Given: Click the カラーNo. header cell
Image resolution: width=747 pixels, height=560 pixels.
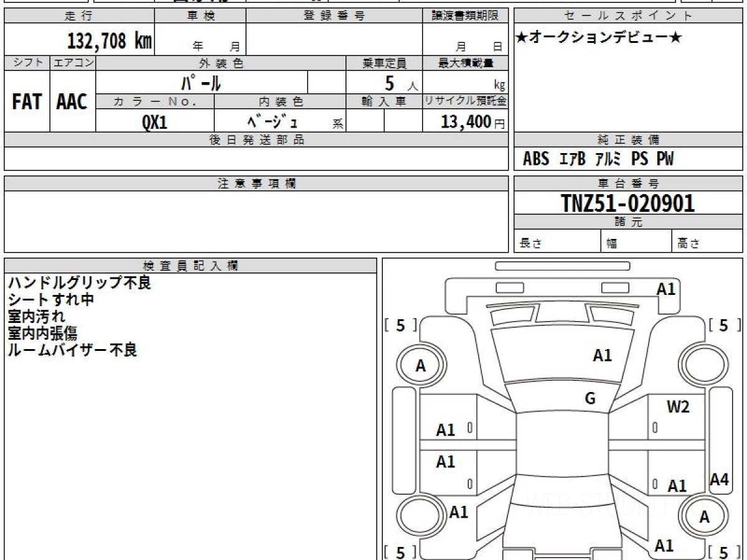Looking at the screenshot, I should [x=155, y=101].
